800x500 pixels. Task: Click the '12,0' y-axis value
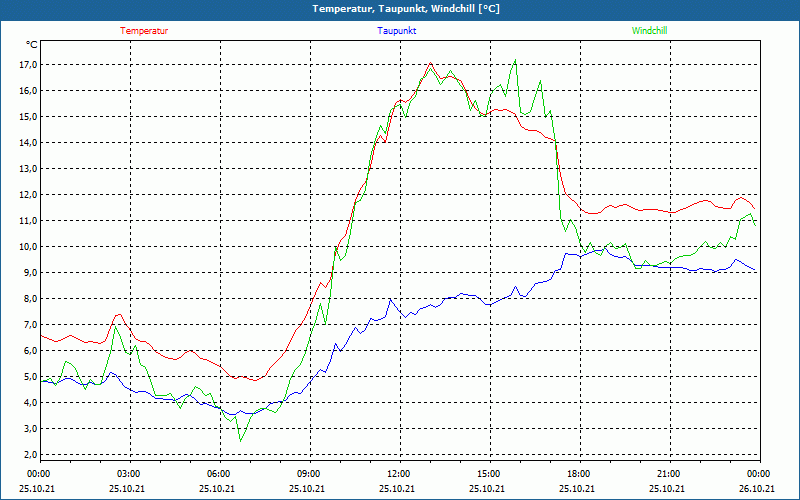[x=28, y=195]
